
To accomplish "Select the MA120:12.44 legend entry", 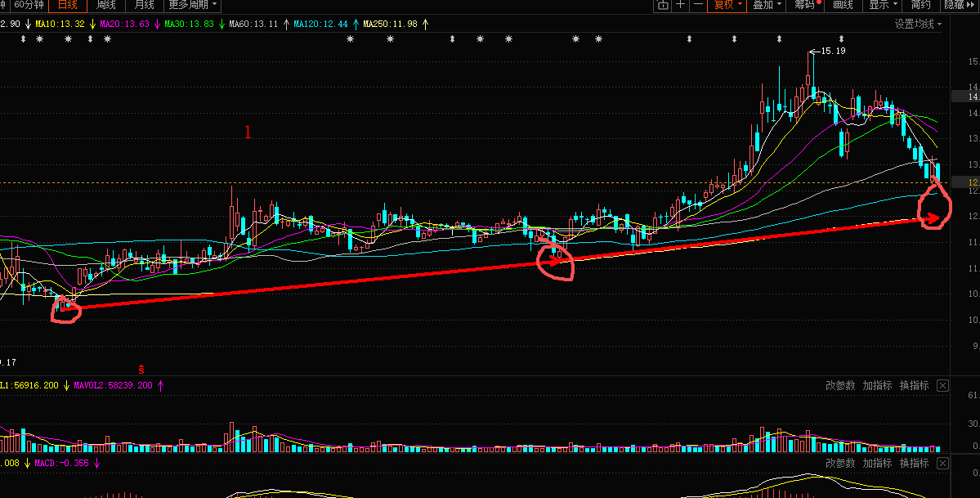I will tap(320, 24).
